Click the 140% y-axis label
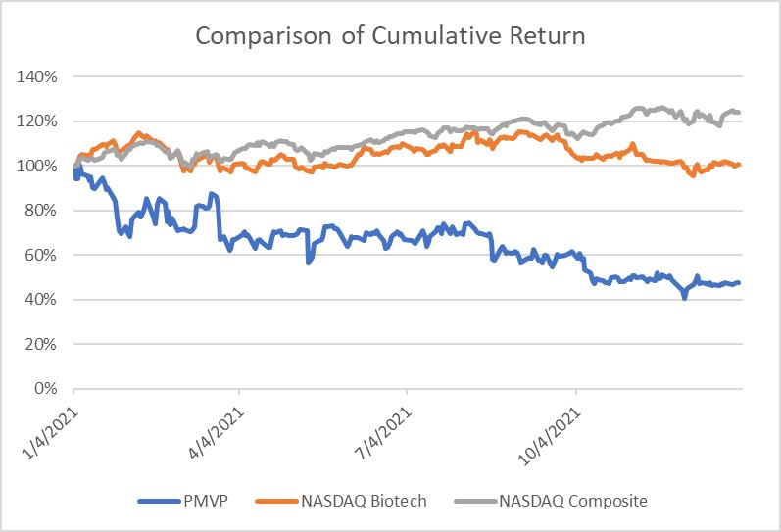This screenshot has width=781, height=532. point(37,76)
